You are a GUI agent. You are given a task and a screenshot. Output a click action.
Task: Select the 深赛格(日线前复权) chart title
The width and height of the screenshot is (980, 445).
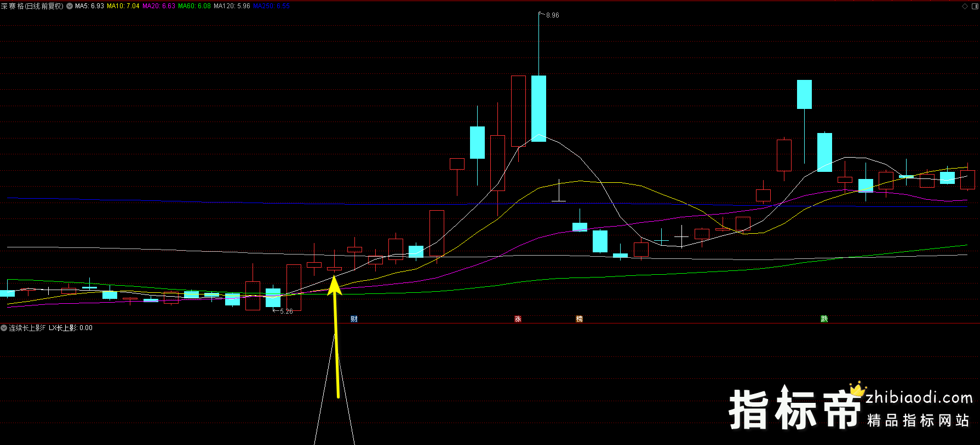32,6
